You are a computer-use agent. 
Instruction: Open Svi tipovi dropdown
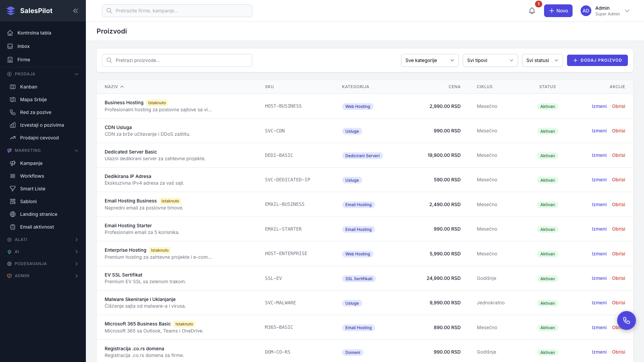pos(490,60)
